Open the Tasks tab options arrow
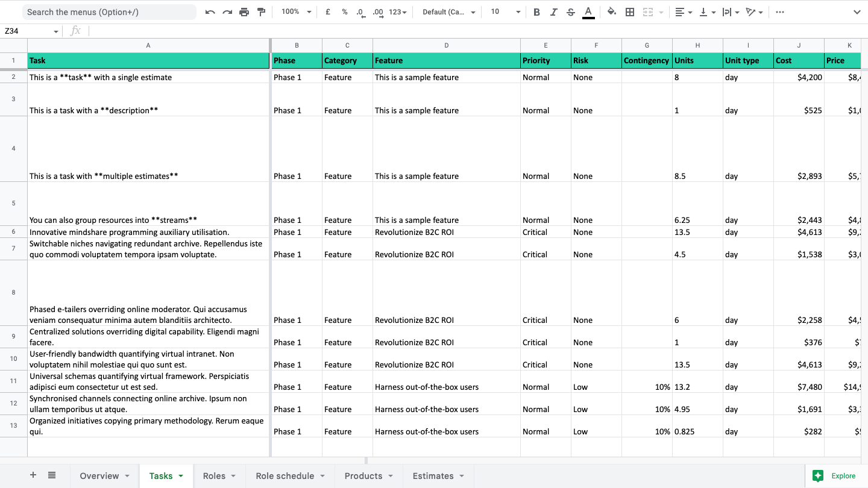Screen dimensions: 868x488 click(181, 476)
